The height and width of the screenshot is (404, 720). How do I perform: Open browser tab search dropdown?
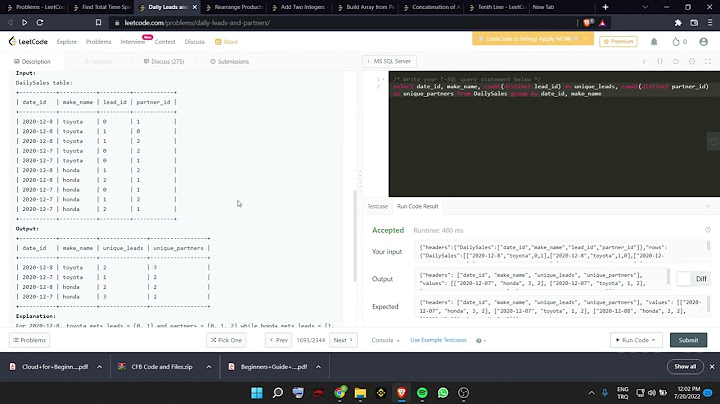click(x=645, y=7)
